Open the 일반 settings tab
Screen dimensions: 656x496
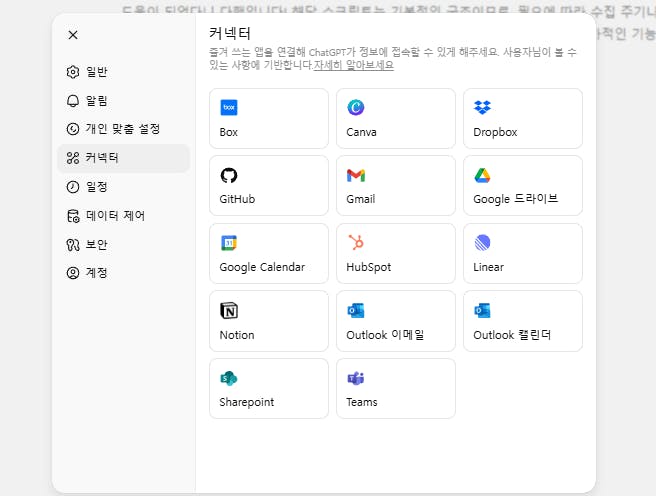(123, 72)
